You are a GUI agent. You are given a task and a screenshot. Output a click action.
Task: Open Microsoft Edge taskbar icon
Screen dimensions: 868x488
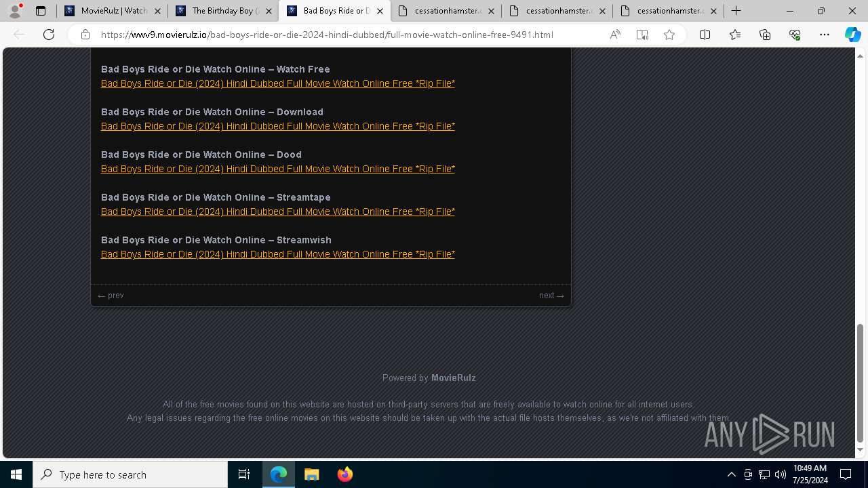(x=279, y=474)
